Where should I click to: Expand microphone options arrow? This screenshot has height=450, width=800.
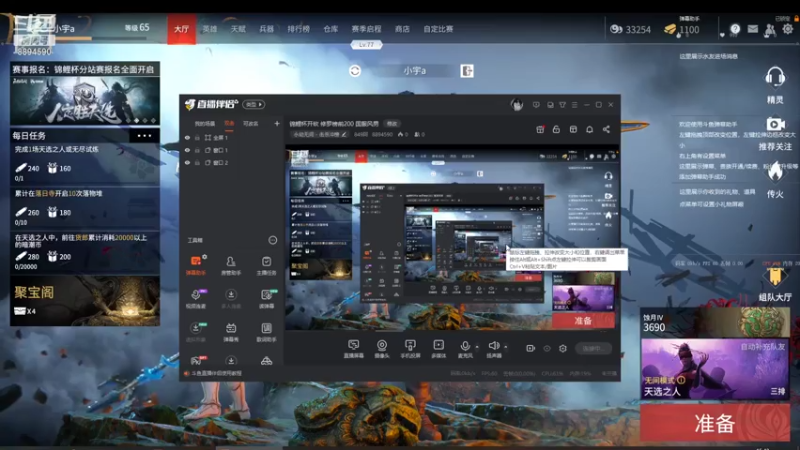click(477, 347)
